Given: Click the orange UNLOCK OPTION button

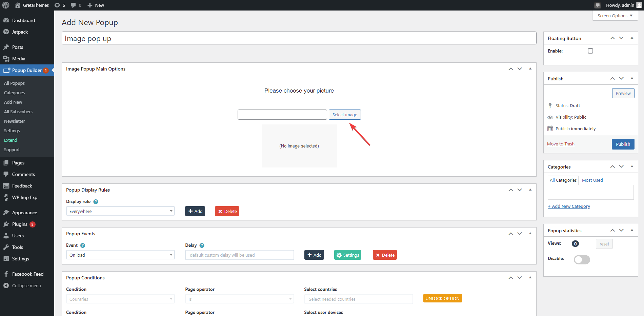Looking at the screenshot, I should pos(442,298).
